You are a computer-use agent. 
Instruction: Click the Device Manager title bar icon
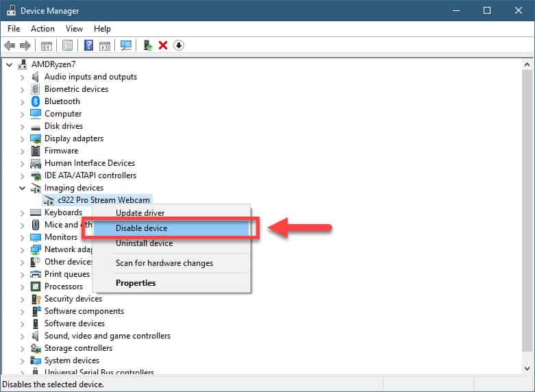pos(11,10)
